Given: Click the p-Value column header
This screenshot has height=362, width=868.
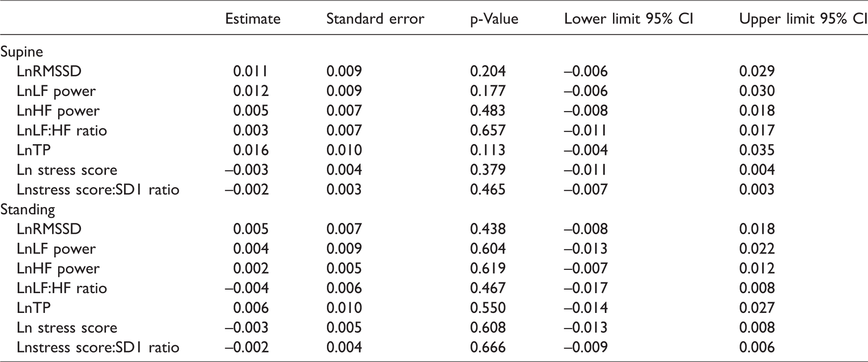Looking at the screenshot, I should tap(494, 19).
